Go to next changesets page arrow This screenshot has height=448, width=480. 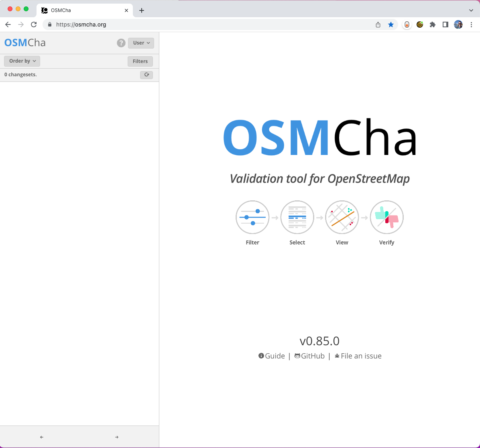pyautogui.click(x=117, y=437)
